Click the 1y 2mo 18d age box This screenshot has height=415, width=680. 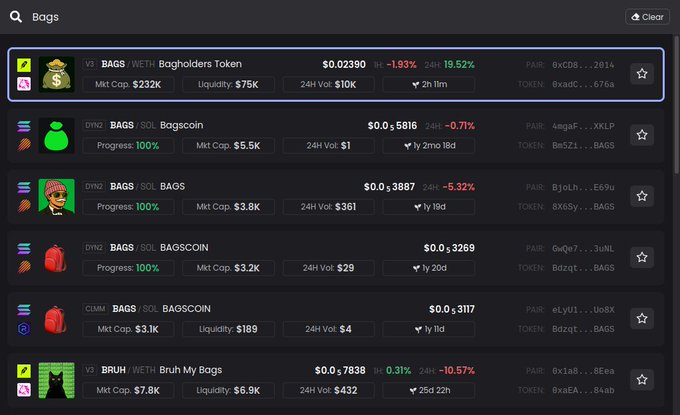click(x=428, y=145)
